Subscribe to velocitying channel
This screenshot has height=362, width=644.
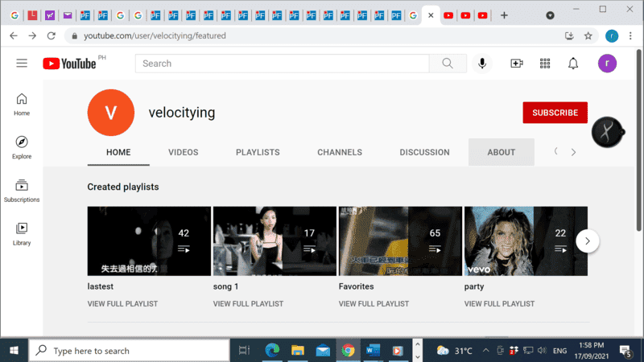[555, 113]
